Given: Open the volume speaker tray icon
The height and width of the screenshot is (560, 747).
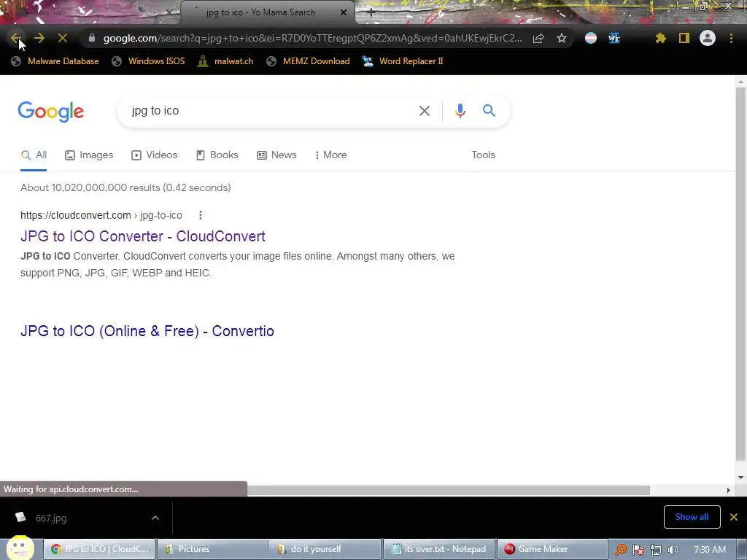Looking at the screenshot, I should click(x=673, y=550).
